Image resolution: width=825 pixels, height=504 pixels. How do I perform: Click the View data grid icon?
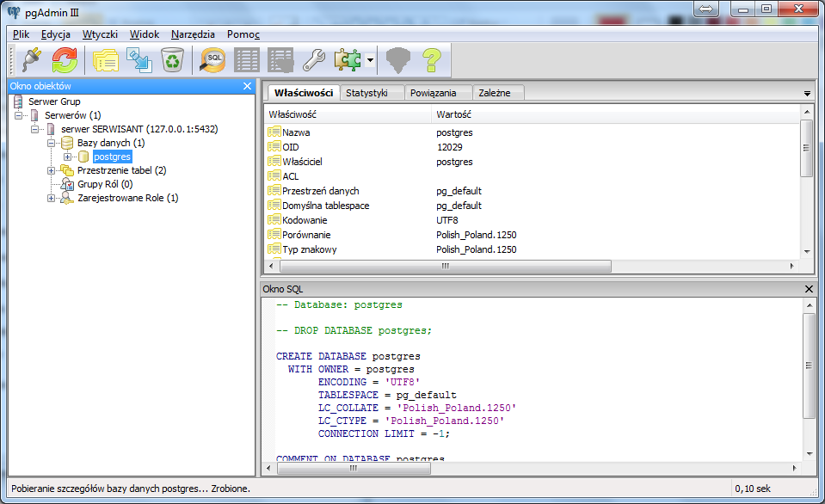pos(247,60)
